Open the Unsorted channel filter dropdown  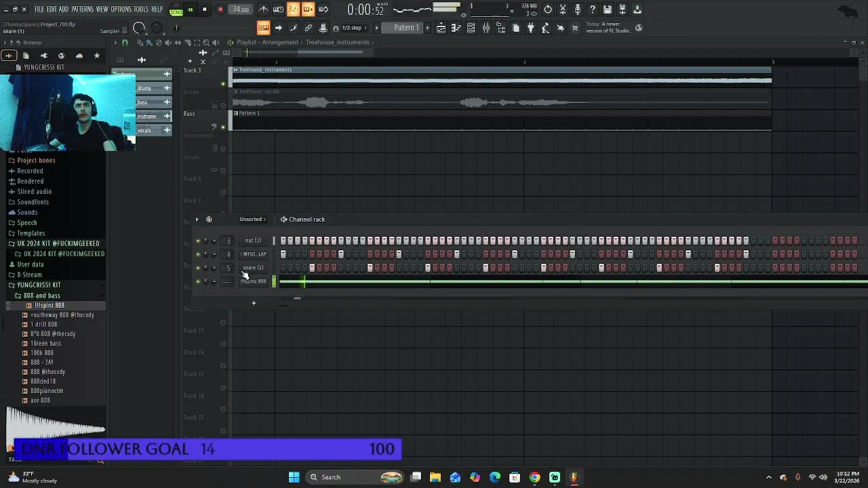point(252,220)
